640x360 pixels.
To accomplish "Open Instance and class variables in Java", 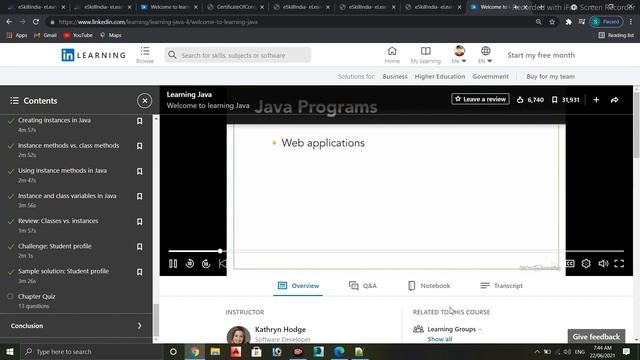I will tap(67, 196).
